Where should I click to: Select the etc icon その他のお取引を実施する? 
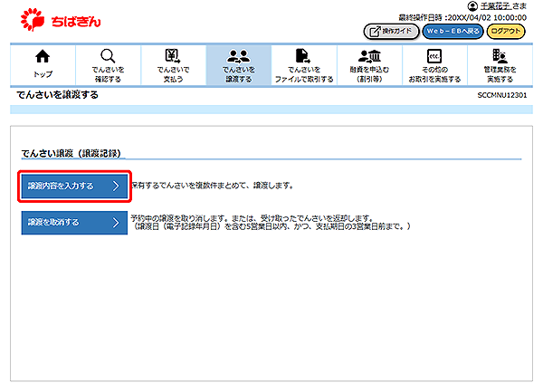click(433, 56)
